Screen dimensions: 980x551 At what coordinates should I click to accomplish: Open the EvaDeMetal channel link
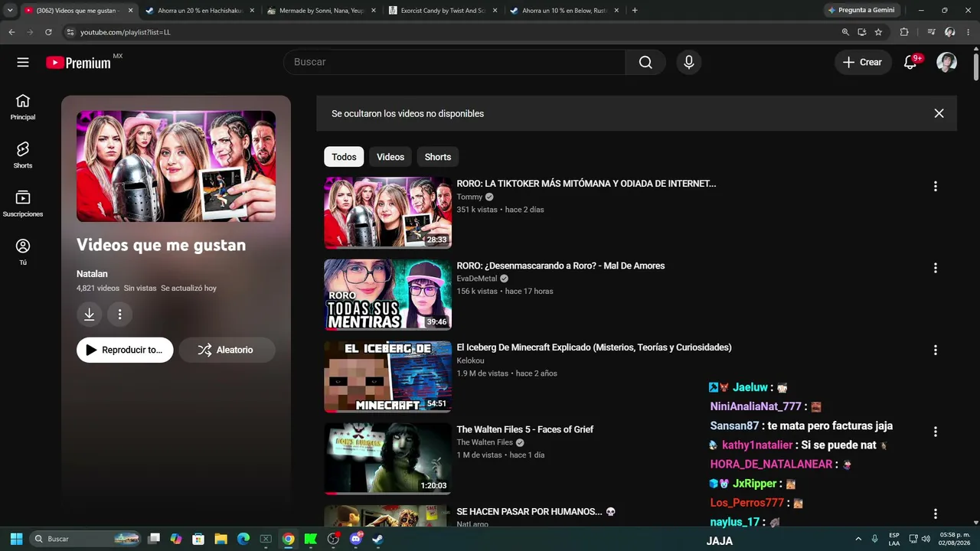pyautogui.click(x=477, y=279)
